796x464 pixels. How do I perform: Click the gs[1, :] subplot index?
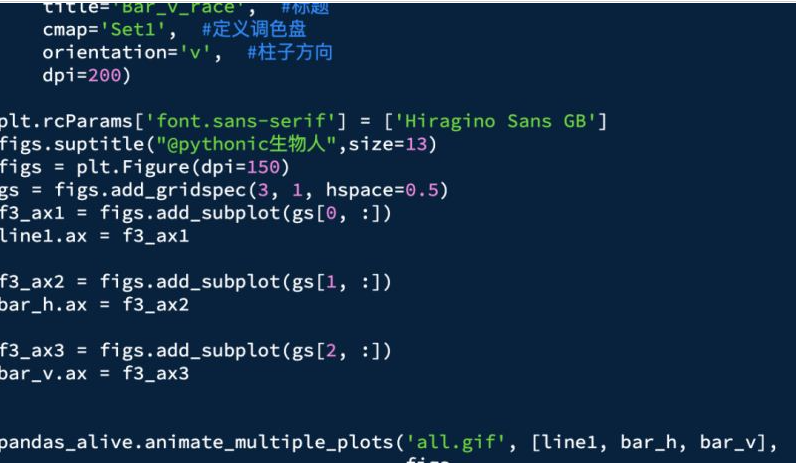pos(336,282)
